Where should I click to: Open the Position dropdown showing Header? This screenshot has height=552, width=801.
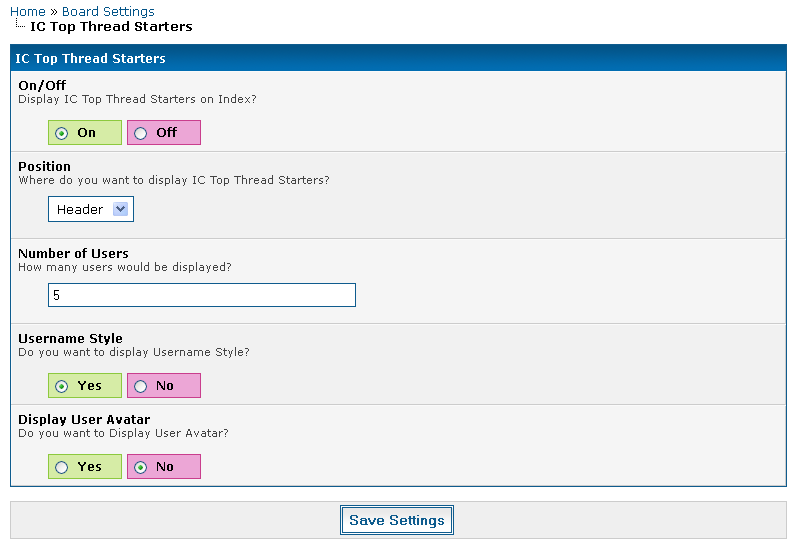tap(91, 209)
